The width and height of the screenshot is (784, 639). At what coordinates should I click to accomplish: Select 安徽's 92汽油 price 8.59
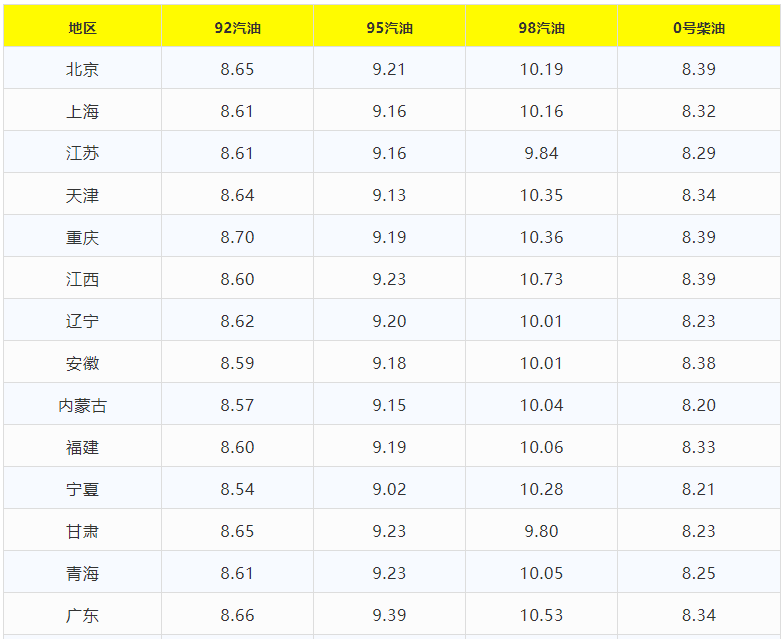[x=237, y=363]
